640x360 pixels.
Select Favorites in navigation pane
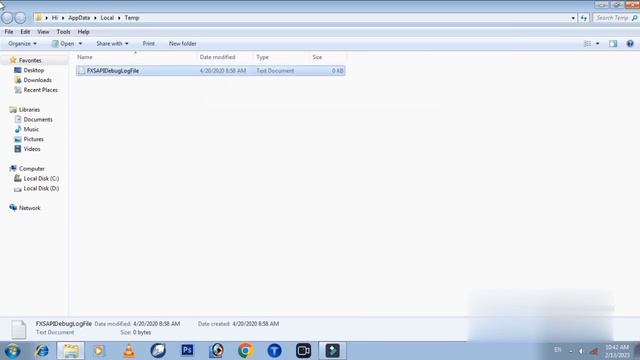pyautogui.click(x=30, y=60)
